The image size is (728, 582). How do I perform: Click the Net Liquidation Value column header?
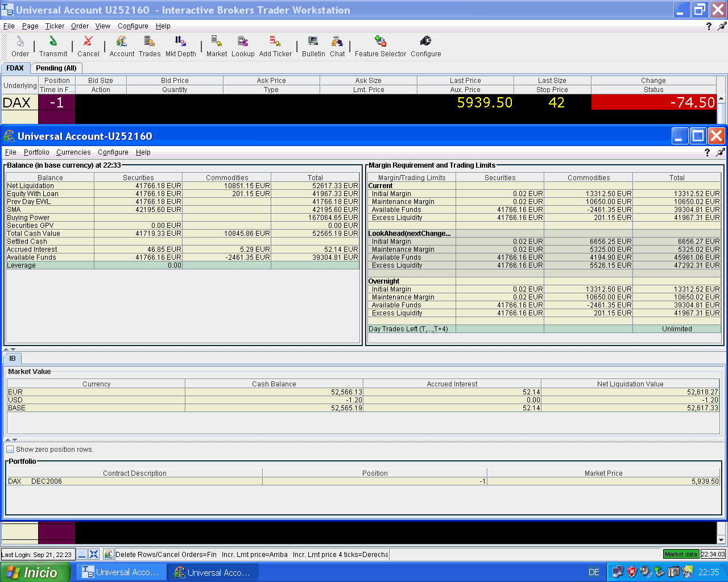(x=630, y=384)
